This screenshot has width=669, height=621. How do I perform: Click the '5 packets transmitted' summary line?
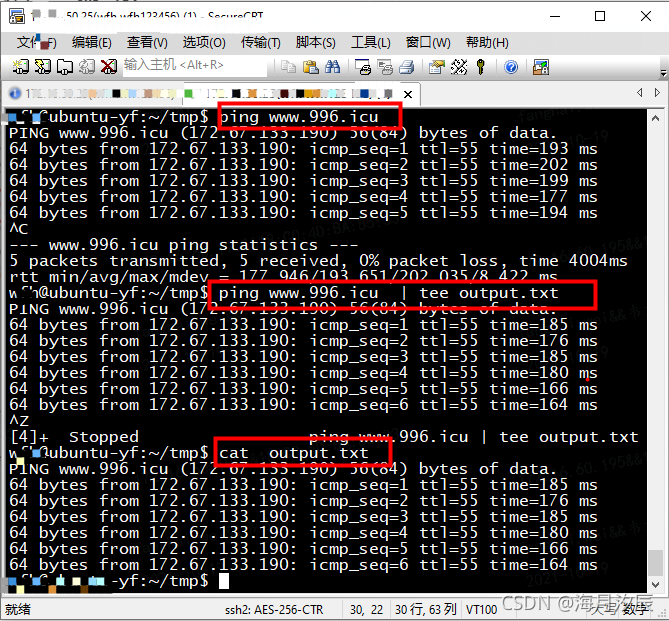(x=318, y=261)
